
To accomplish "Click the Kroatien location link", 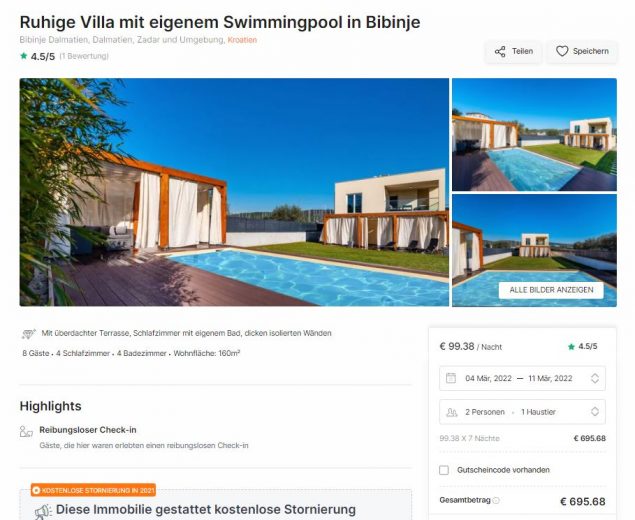I will point(242,40).
